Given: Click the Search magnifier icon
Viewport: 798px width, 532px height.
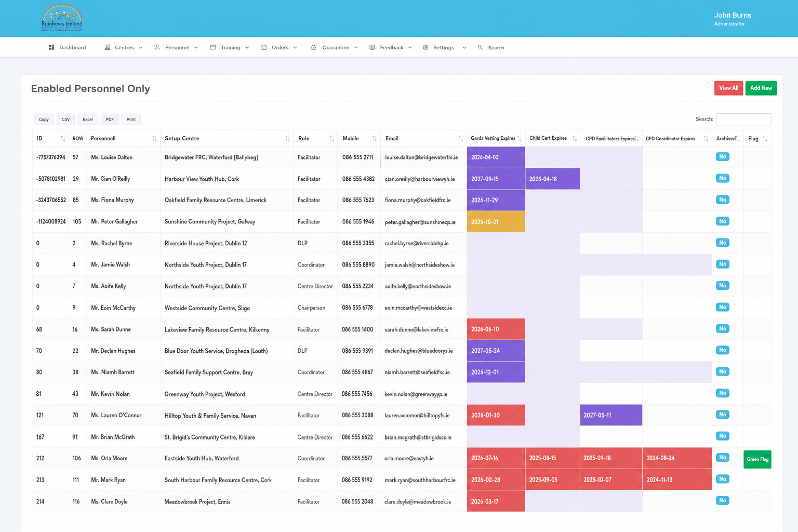Looking at the screenshot, I should point(480,47).
